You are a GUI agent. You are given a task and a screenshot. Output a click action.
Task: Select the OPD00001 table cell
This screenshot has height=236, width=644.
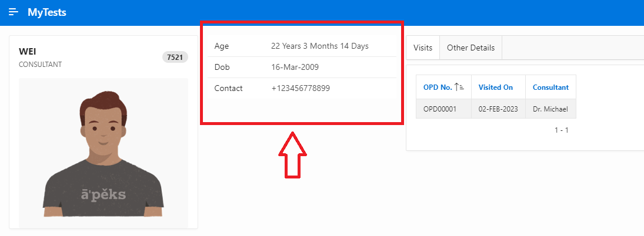pos(440,109)
